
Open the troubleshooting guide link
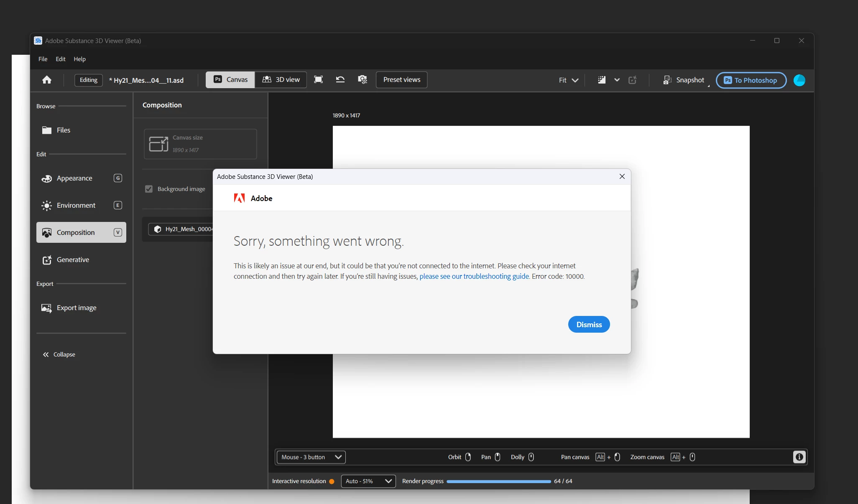click(x=474, y=276)
